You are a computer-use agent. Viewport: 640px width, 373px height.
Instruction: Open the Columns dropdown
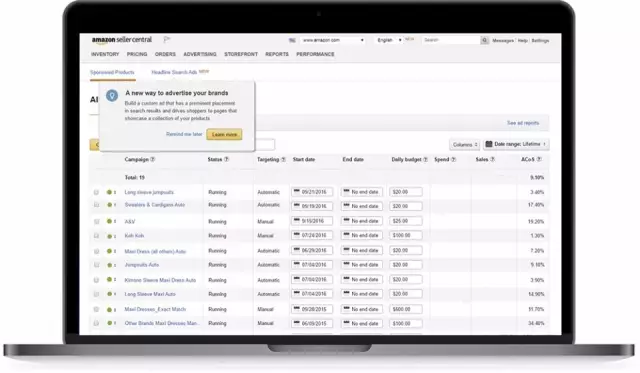[464, 144]
